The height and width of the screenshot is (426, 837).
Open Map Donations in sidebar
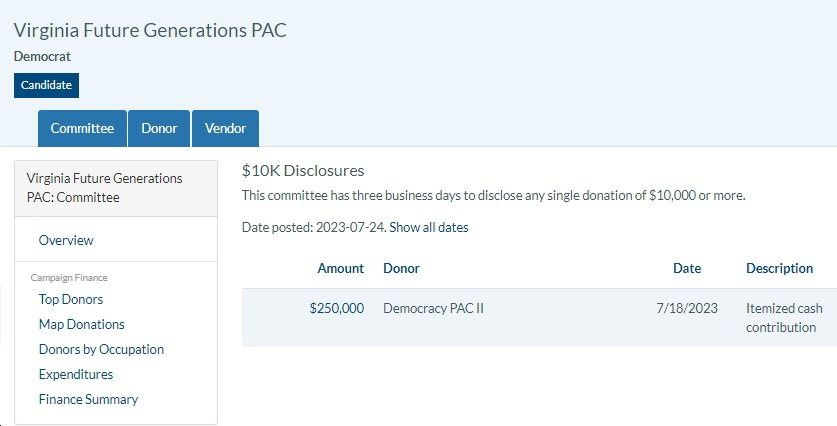coord(82,324)
